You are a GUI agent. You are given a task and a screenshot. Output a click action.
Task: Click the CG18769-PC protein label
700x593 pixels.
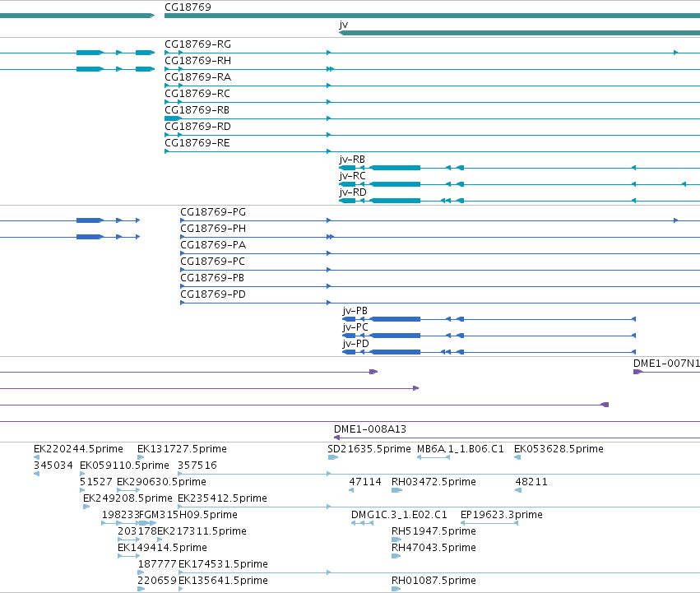(212, 262)
